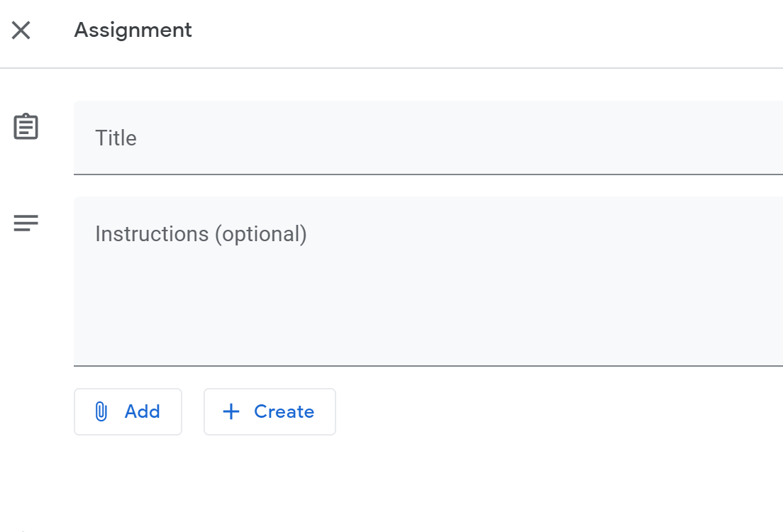Click the Assignment header label
This screenshot has width=783, height=532.
pyautogui.click(x=133, y=30)
